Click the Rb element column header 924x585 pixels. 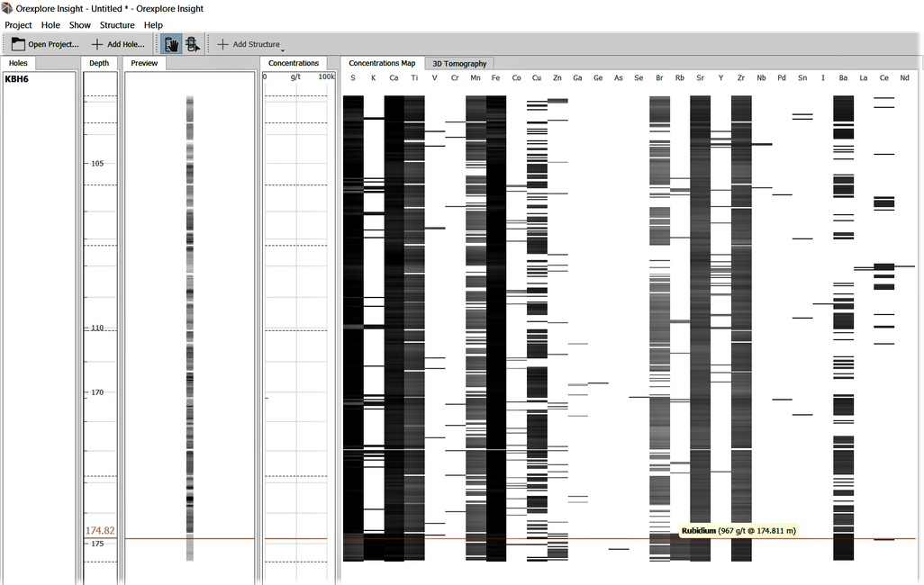679,77
